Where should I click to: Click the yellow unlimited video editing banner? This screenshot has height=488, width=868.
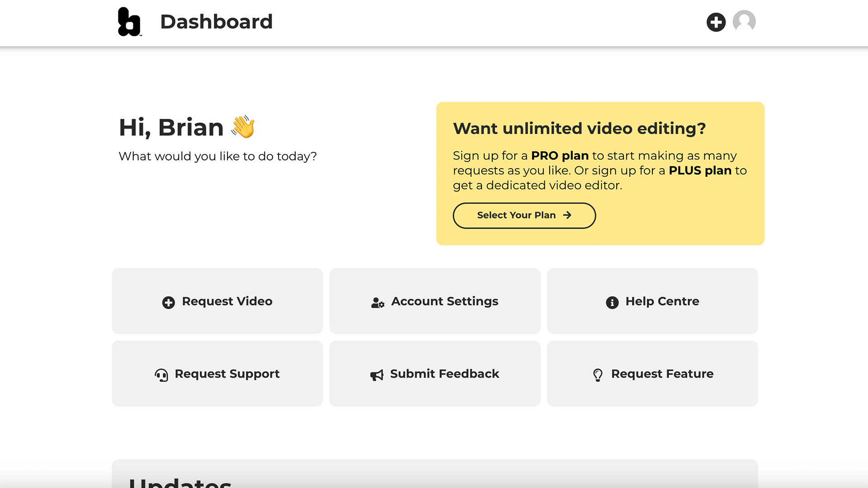pyautogui.click(x=600, y=174)
